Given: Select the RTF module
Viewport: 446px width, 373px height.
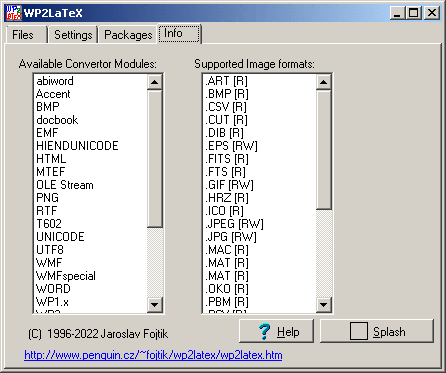Looking at the screenshot, I should pyautogui.click(x=91, y=211).
